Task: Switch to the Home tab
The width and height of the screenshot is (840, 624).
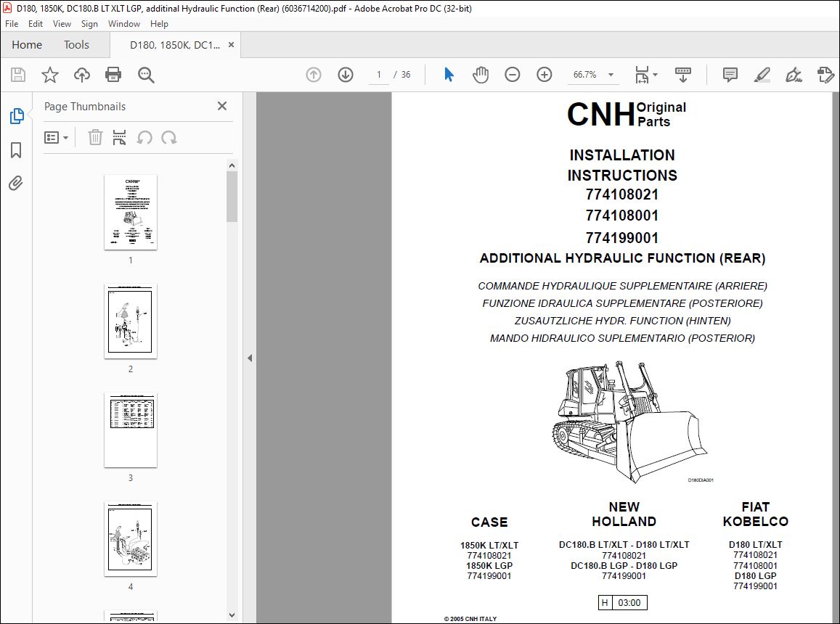Action: (x=27, y=45)
